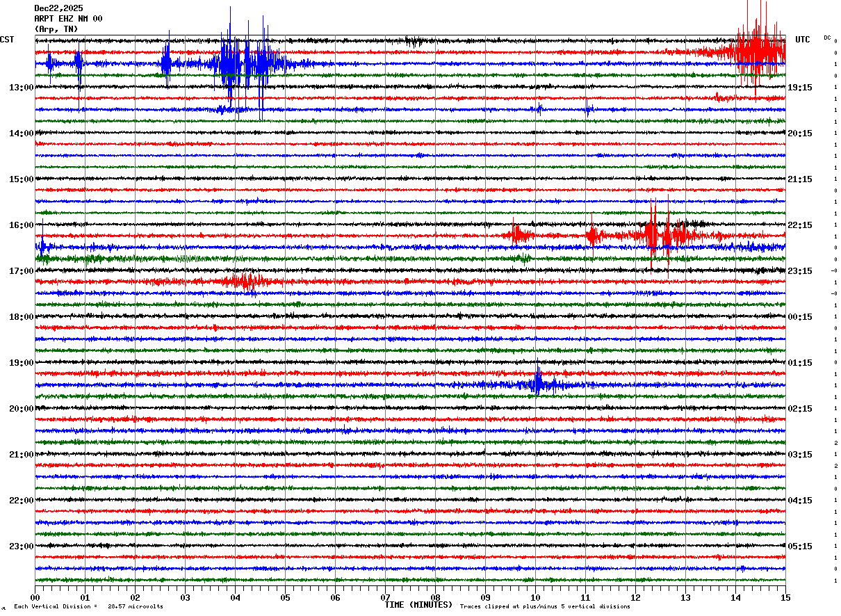Click minute tick label 14
Image resolution: width=841 pixels, height=616 pixels.
tap(735, 597)
